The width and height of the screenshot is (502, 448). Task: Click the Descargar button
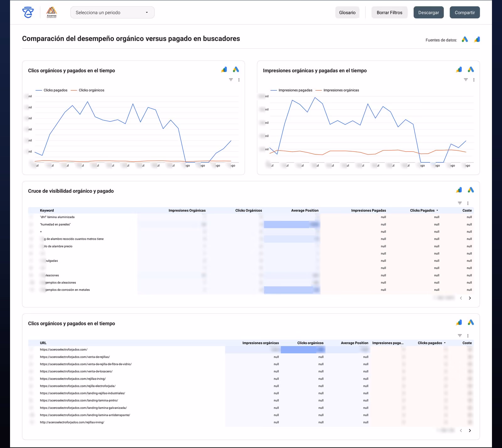coord(429,13)
